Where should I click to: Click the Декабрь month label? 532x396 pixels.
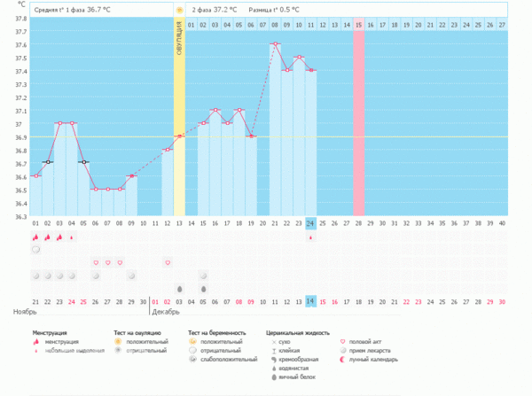pos(165,313)
